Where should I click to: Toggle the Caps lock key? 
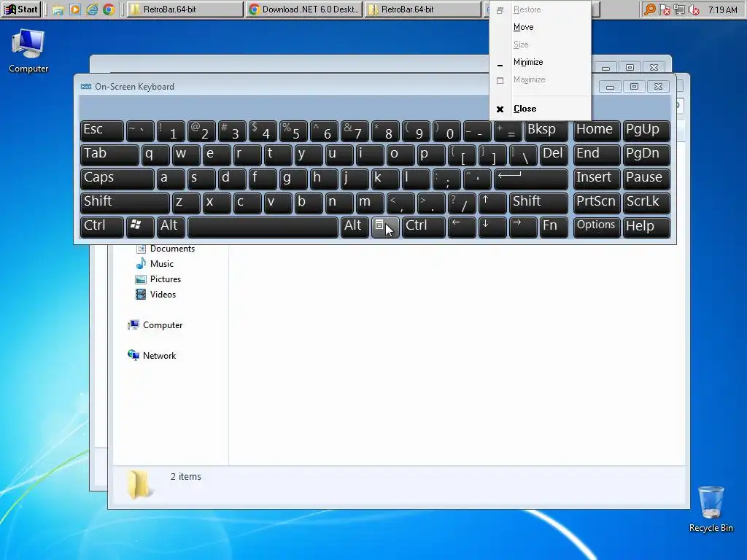coord(117,179)
